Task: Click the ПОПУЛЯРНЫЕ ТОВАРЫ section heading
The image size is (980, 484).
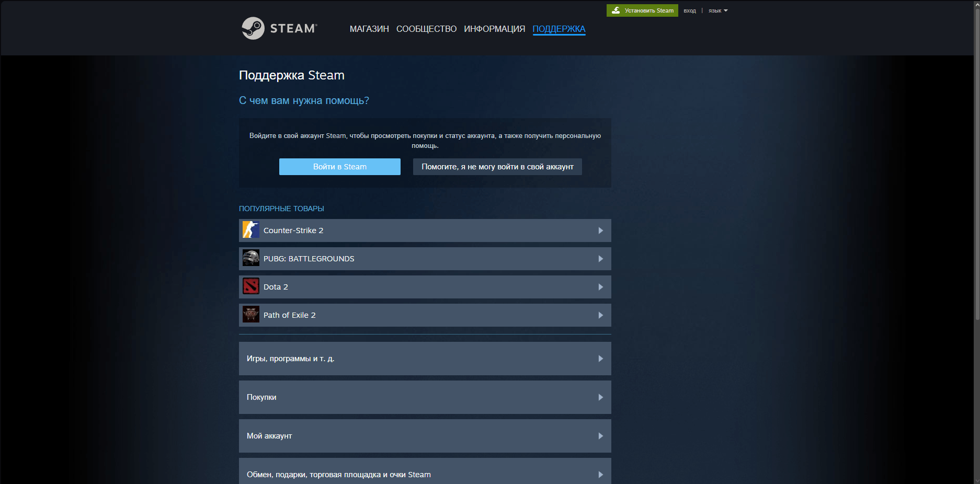Action: tap(281, 209)
